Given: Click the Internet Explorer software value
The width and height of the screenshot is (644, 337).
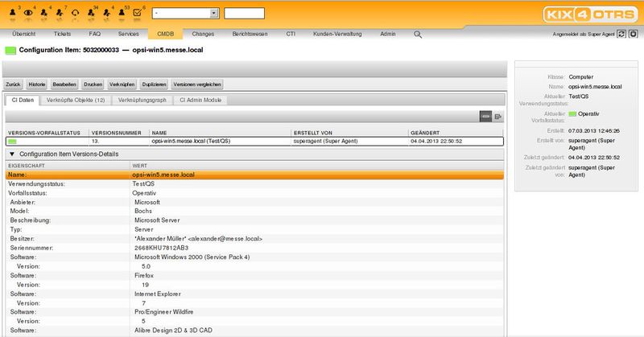Looking at the screenshot, I should (x=157, y=294).
